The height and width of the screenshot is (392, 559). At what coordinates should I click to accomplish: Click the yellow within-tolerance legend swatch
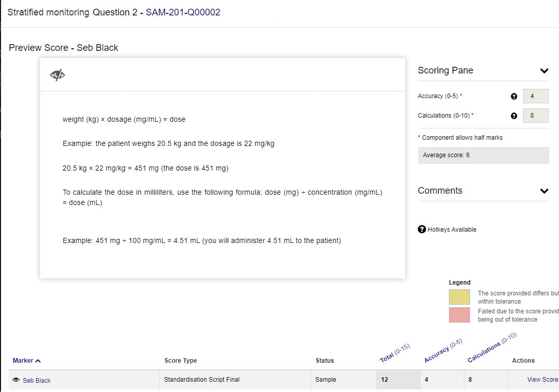pyautogui.click(x=459, y=297)
